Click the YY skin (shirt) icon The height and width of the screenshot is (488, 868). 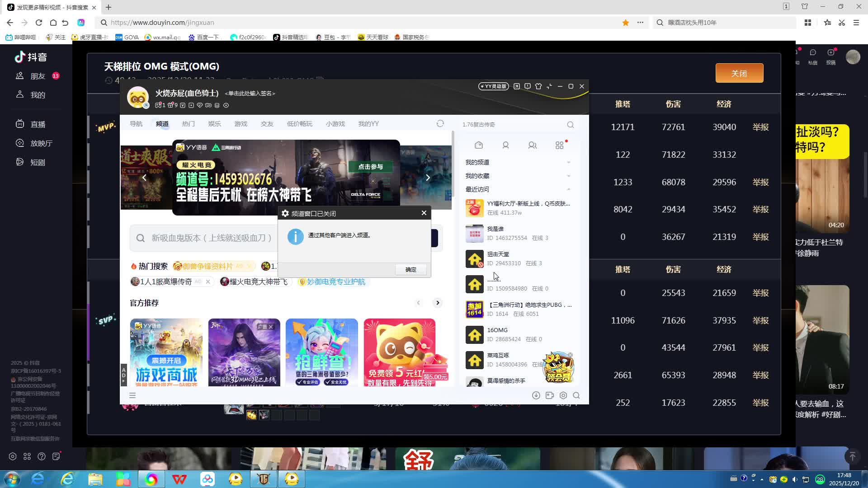[538, 86]
